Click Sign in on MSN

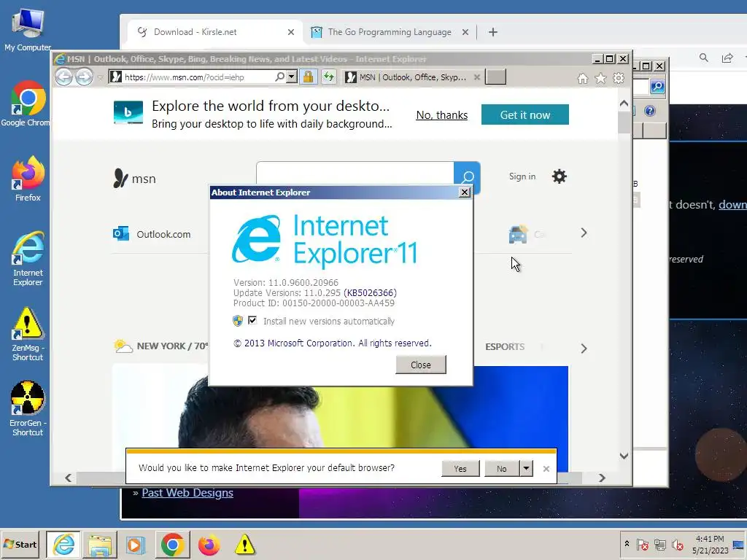click(522, 176)
